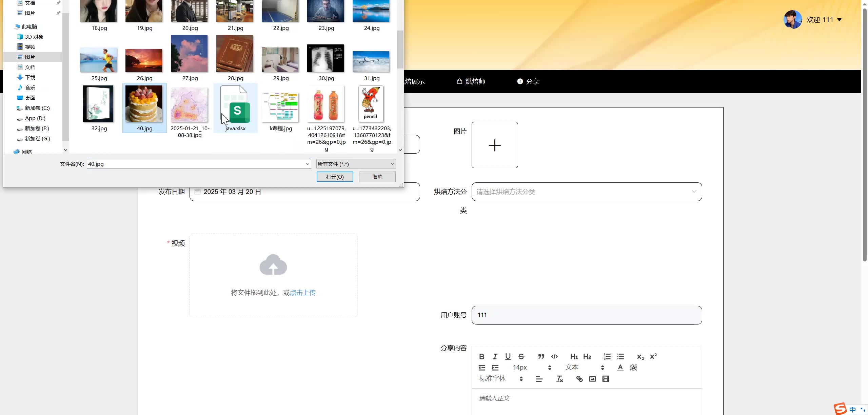Open the 烘焙师 navigation menu item
868x415 pixels.
[471, 81]
